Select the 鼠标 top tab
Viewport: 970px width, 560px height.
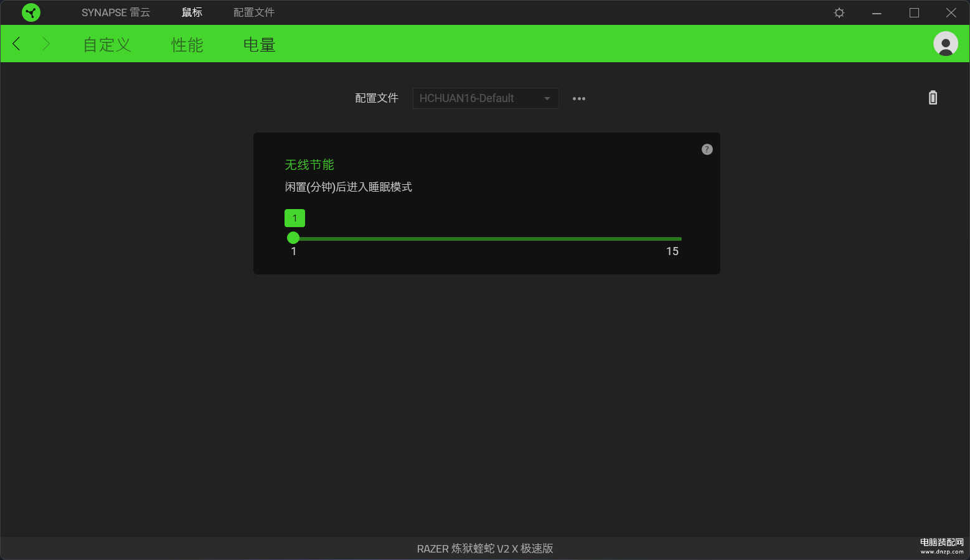pos(192,12)
